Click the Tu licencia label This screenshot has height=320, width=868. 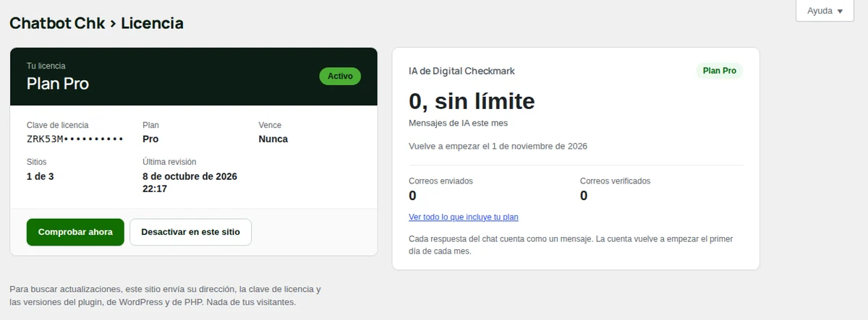46,66
